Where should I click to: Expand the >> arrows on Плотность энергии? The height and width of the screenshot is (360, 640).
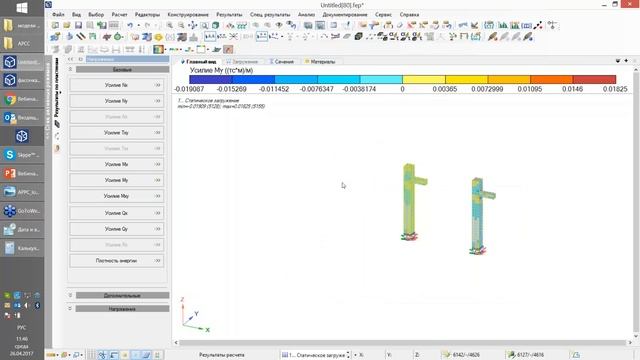pyautogui.click(x=158, y=260)
